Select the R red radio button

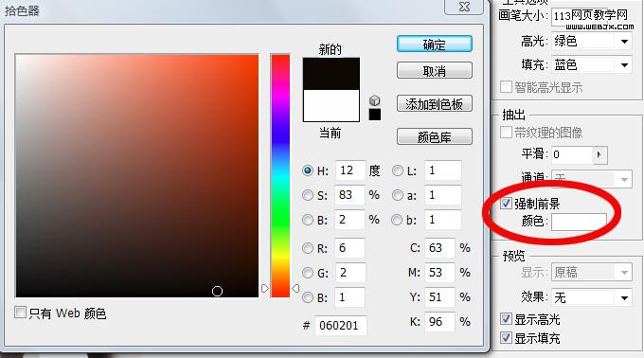308,248
